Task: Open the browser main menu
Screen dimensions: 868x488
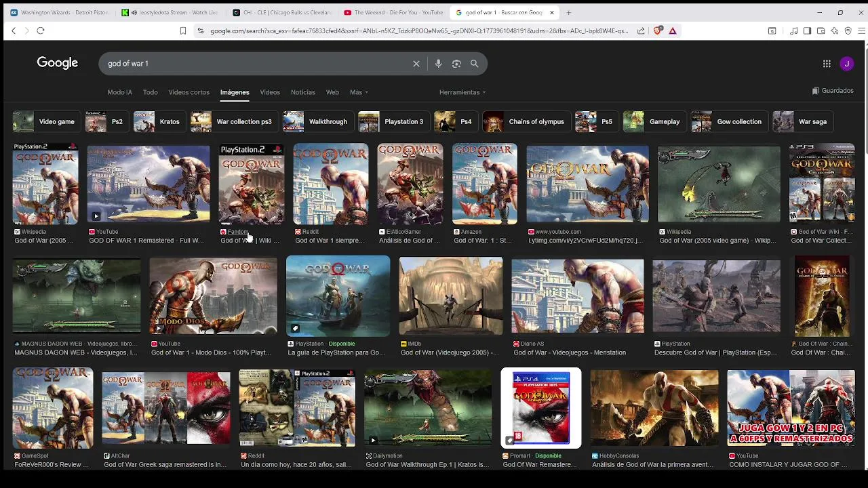Action: (x=862, y=30)
